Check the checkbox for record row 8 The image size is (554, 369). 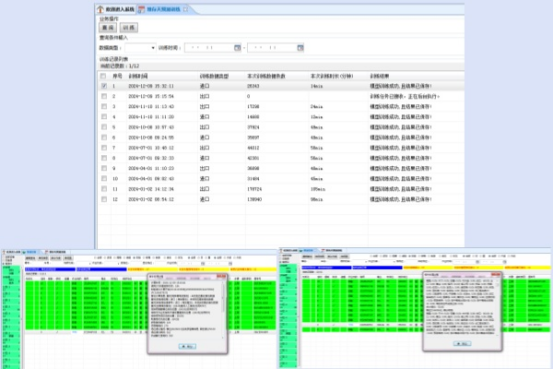click(x=104, y=158)
